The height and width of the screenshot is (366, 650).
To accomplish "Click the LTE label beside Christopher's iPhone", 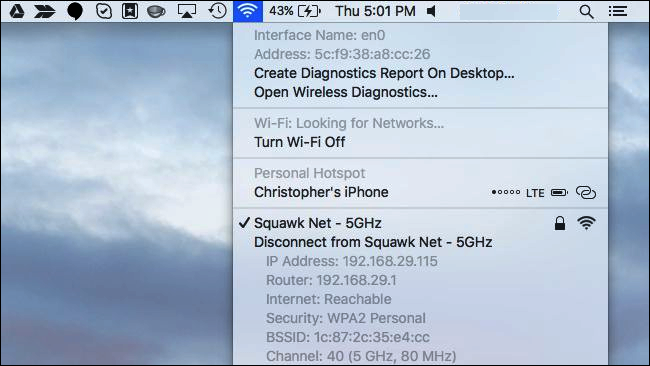I will click(535, 193).
